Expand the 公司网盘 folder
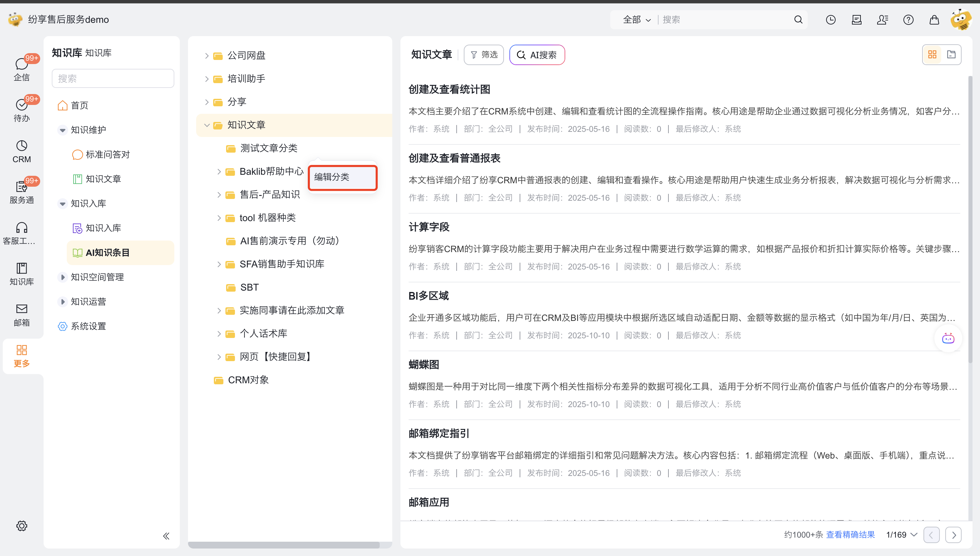The image size is (980, 556). pos(206,56)
